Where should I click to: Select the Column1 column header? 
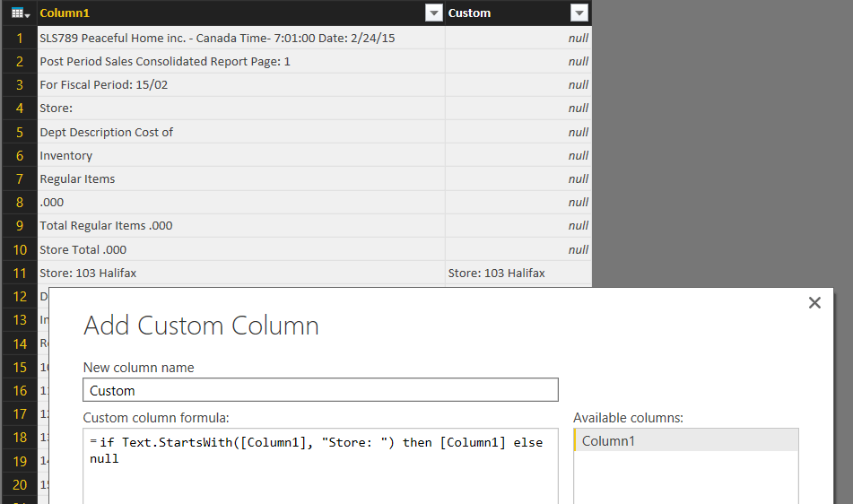[x=224, y=13]
